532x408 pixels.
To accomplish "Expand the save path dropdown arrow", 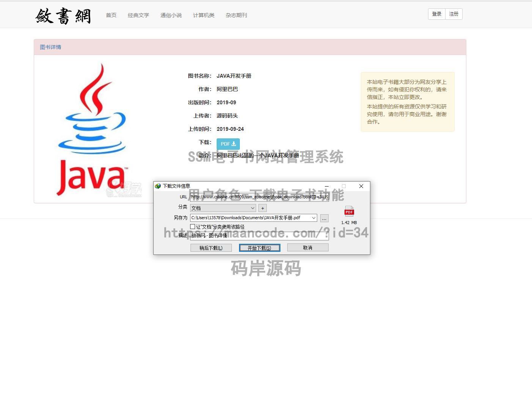I will 314,218.
